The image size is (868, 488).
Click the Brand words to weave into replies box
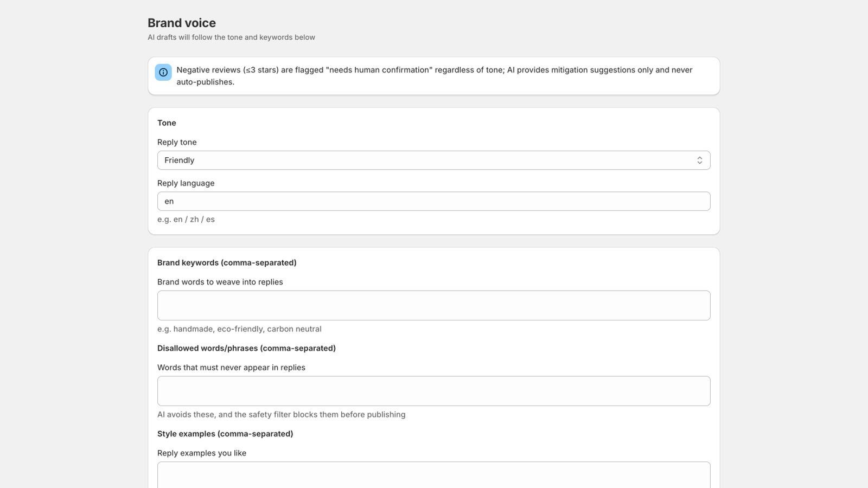tap(433, 305)
